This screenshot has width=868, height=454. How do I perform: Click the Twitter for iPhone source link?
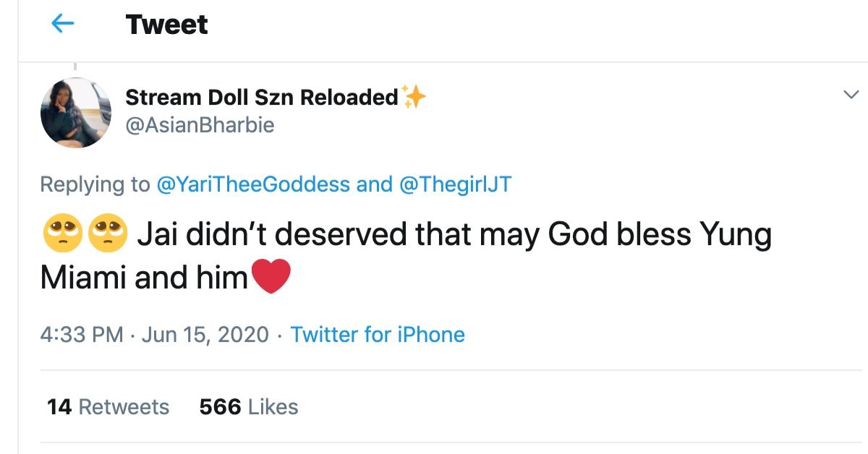pos(377,335)
